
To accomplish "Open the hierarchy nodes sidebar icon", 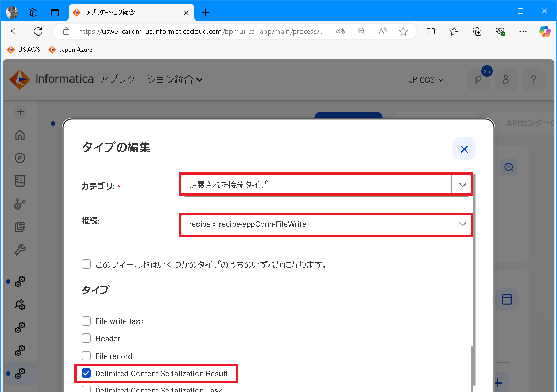I will (x=20, y=204).
